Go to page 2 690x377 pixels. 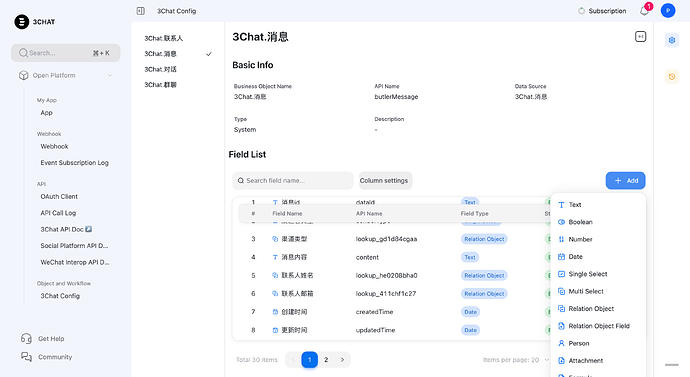click(x=326, y=360)
